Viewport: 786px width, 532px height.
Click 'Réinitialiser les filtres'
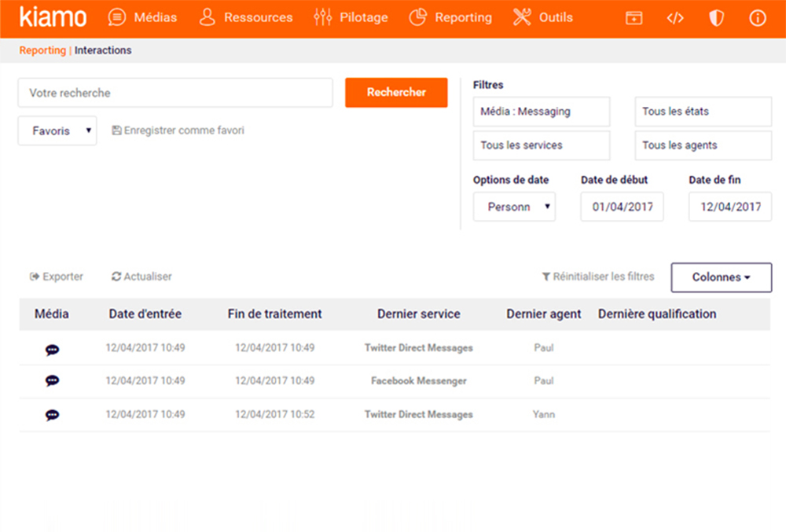[x=598, y=277]
